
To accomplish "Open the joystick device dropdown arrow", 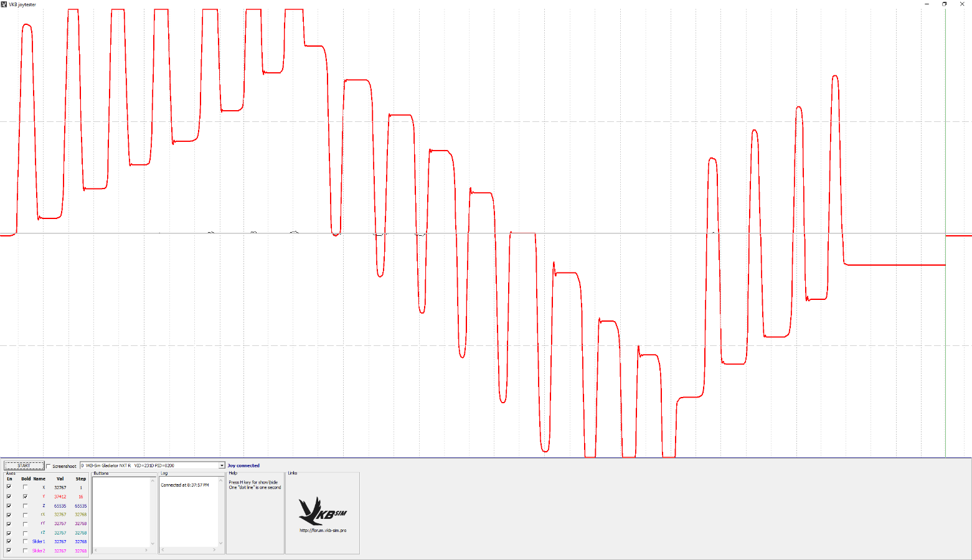I will point(222,465).
